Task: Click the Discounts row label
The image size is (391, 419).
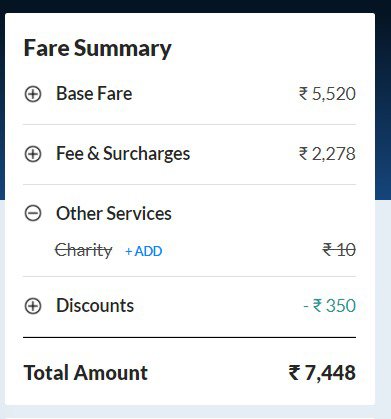Action: click(95, 305)
